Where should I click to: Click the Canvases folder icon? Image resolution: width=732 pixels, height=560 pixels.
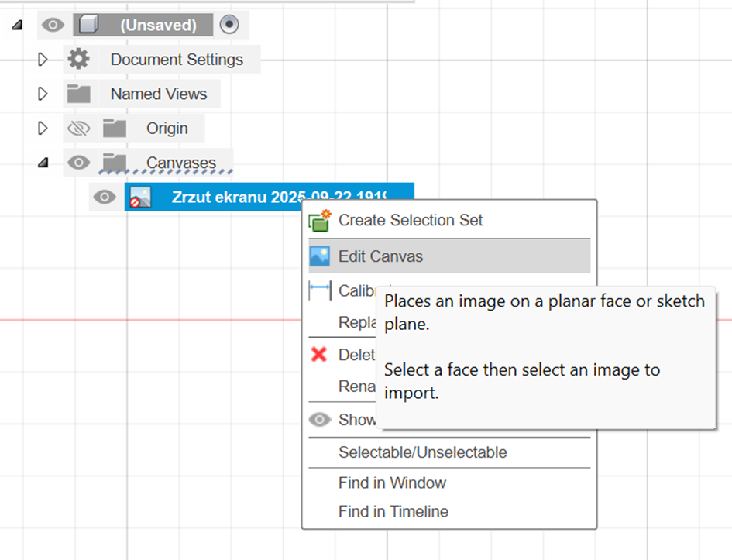[x=115, y=163]
